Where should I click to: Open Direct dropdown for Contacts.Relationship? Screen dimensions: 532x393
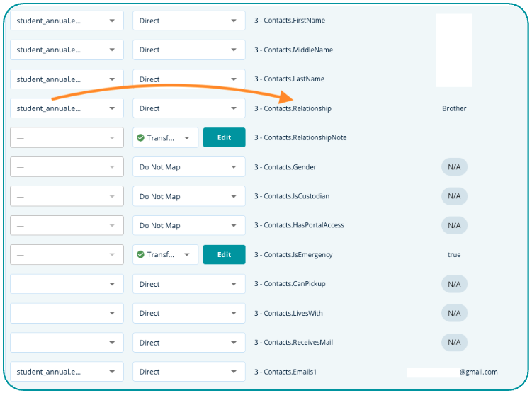tap(188, 108)
